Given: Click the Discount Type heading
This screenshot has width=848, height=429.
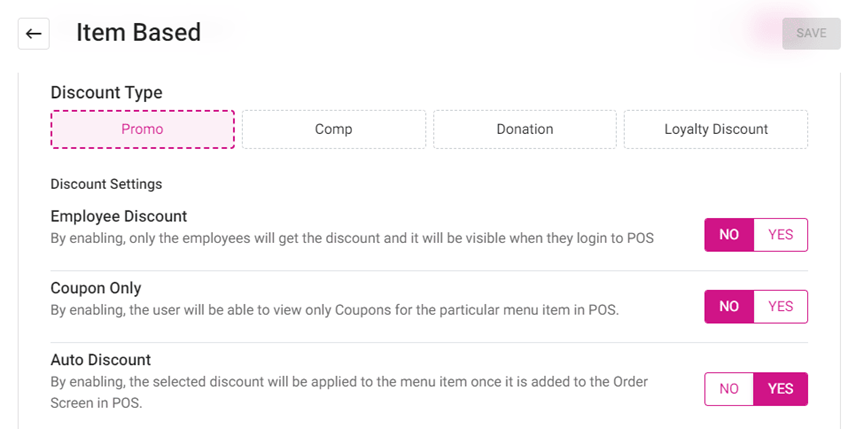Looking at the screenshot, I should pyautogui.click(x=106, y=93).
